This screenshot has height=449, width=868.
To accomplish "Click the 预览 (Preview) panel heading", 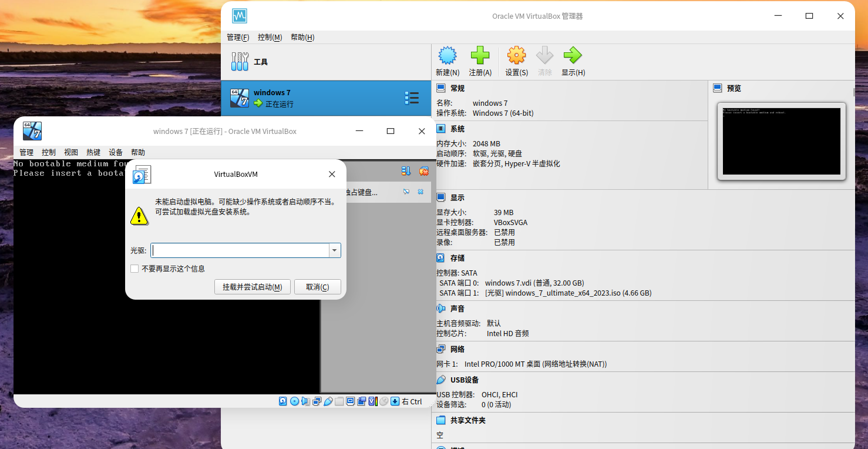I will click(734, 88).
